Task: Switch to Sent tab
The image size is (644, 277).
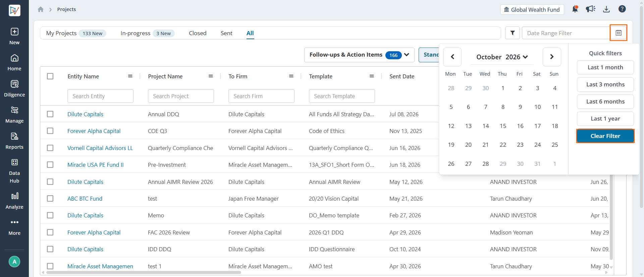Action: tap(226, 33)
